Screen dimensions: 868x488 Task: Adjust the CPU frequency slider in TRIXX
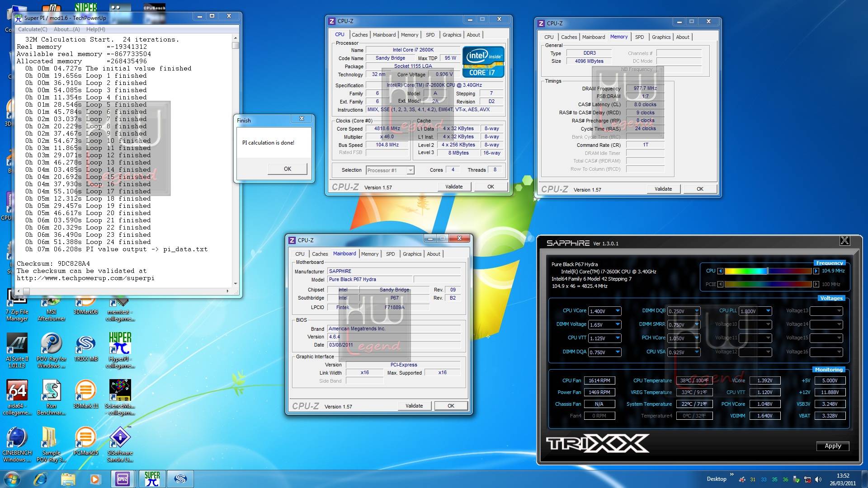(x=768, y=271)
